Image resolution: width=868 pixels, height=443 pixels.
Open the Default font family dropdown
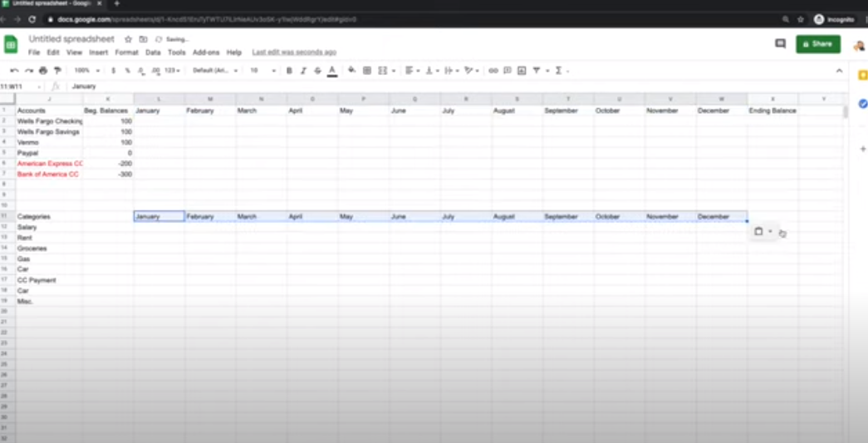click(x=215, y=71)
